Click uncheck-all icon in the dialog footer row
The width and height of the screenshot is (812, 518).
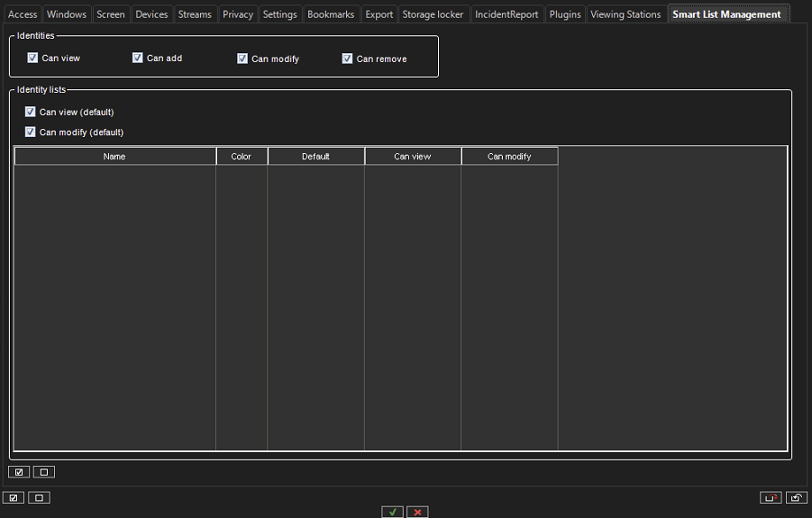(39, 498)
